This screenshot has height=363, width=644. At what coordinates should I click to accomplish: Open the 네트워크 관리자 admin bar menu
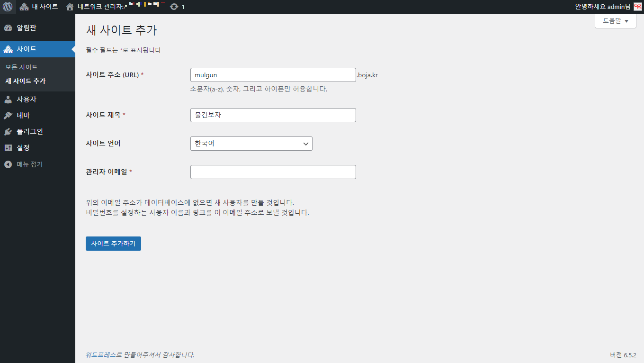115,7
